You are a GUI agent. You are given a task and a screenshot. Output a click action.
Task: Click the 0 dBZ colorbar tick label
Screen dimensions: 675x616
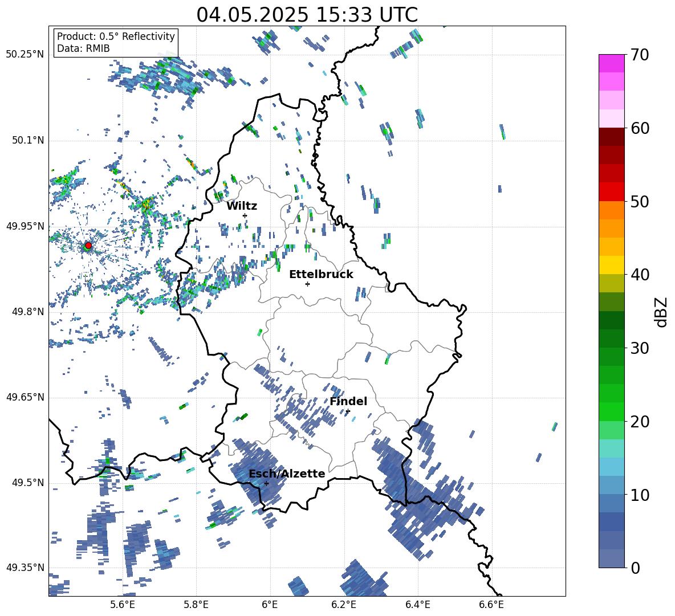click(x=635, y=568)
